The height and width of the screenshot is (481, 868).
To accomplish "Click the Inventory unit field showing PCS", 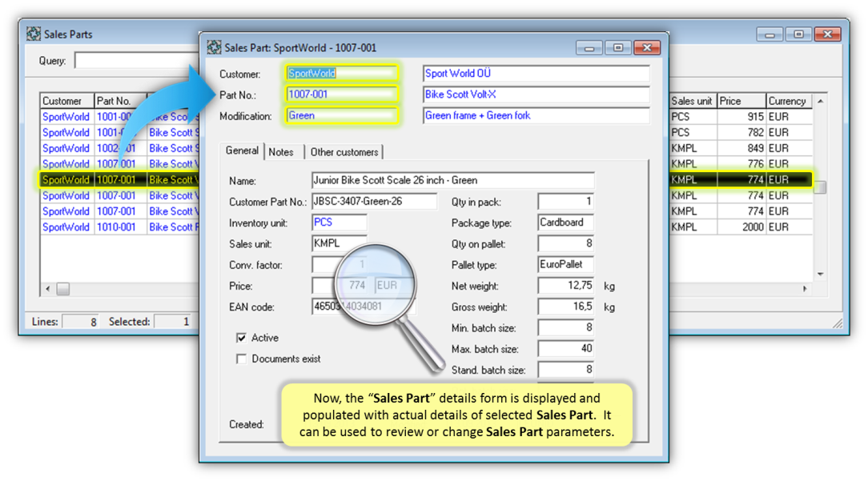I will click(x=339, y=222).
